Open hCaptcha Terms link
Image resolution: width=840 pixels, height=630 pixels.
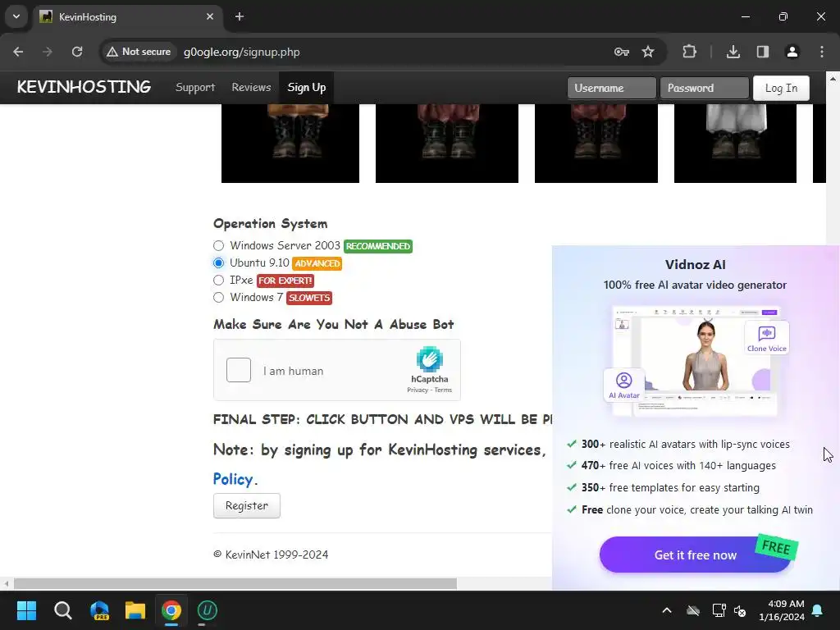(x=443, y=390)
